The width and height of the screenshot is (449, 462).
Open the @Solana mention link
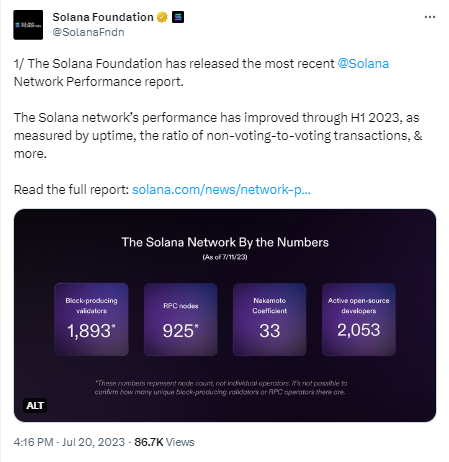tap(363, 63)
